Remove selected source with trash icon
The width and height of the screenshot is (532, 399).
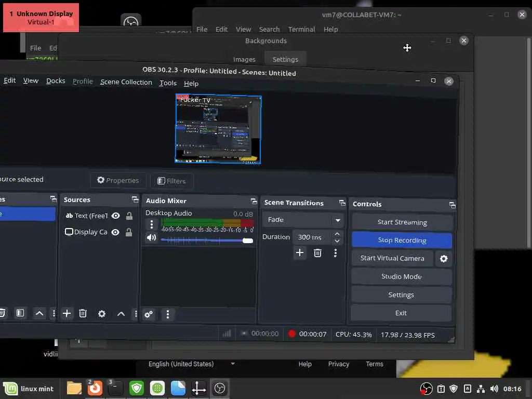83,313
